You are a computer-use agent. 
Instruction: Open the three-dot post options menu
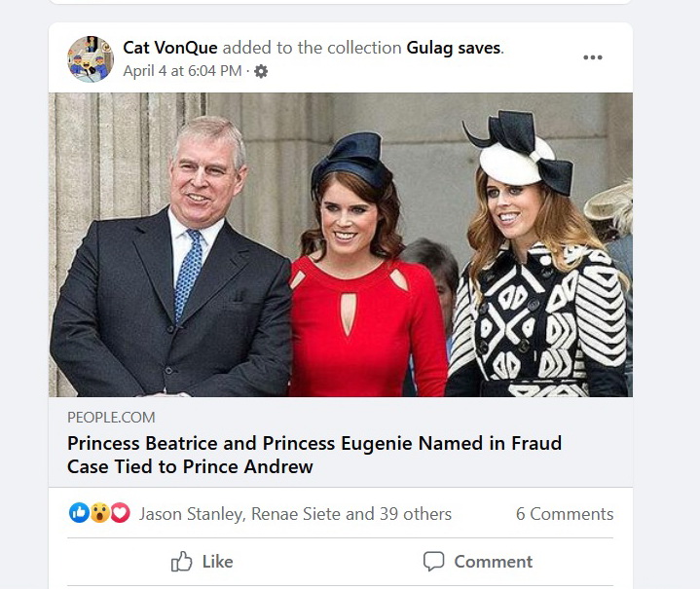coord(593,57)
